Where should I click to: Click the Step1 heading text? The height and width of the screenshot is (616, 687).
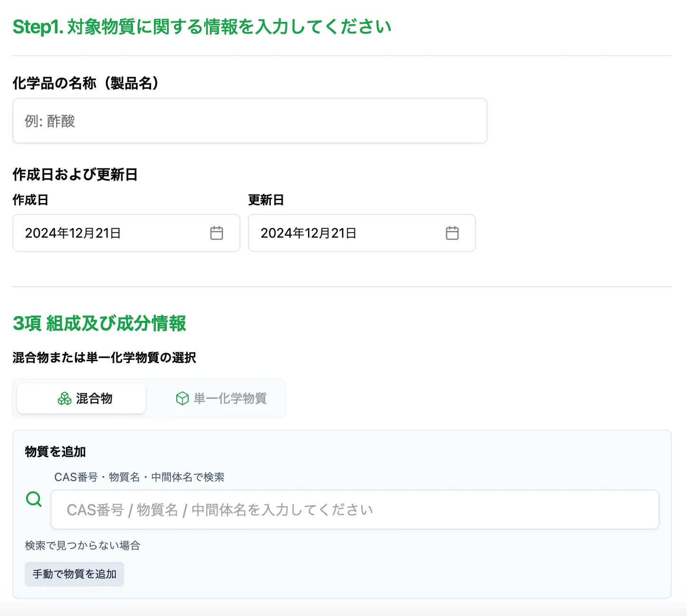point(202,27)
